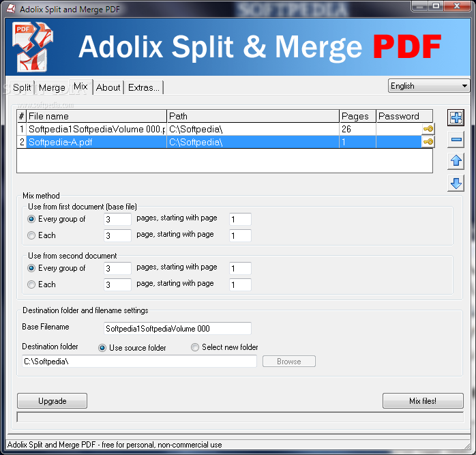
Task: Click second document 'Every group of' pages field
Action: [117, 268]
